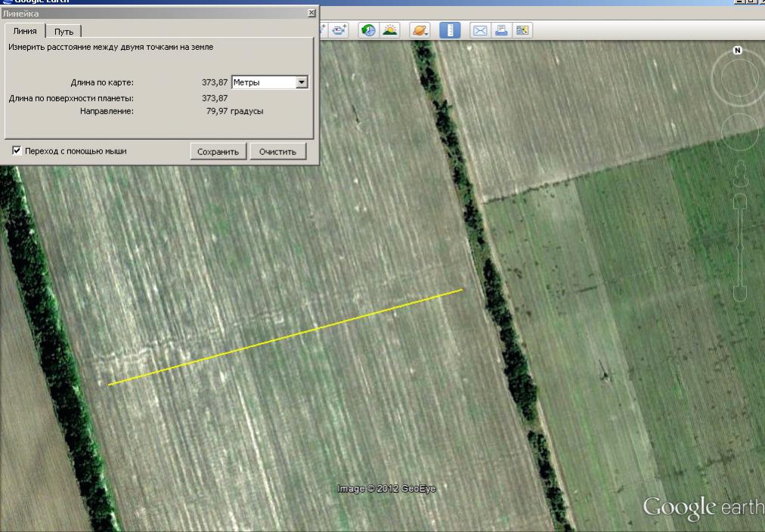Click the email envelope icon

click(x=479, y=30)
